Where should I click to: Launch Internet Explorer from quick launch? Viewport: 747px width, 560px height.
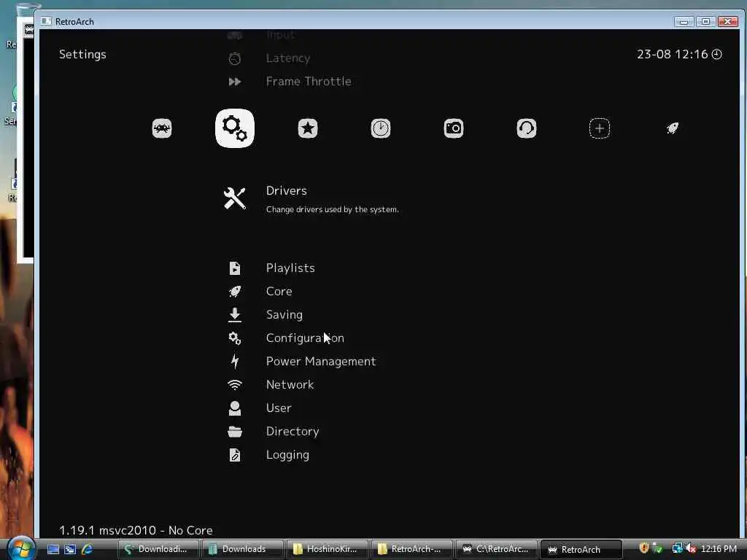[87, 549]
